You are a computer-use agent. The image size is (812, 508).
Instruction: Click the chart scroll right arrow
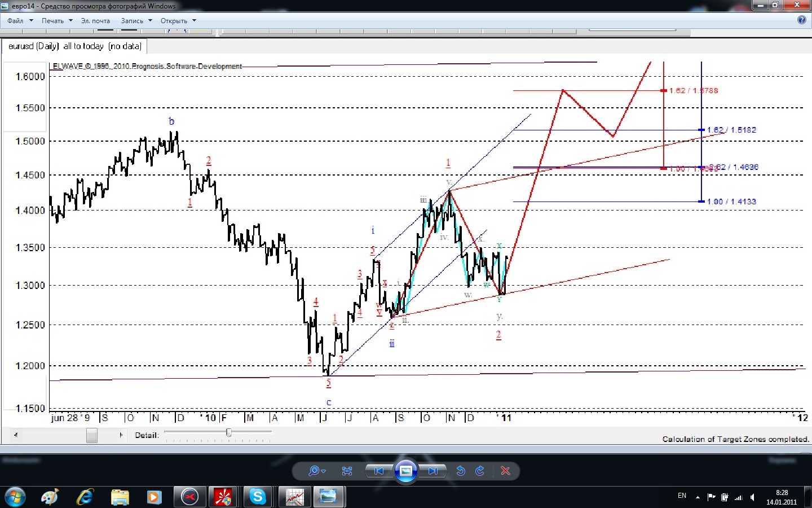click(121, 435)
